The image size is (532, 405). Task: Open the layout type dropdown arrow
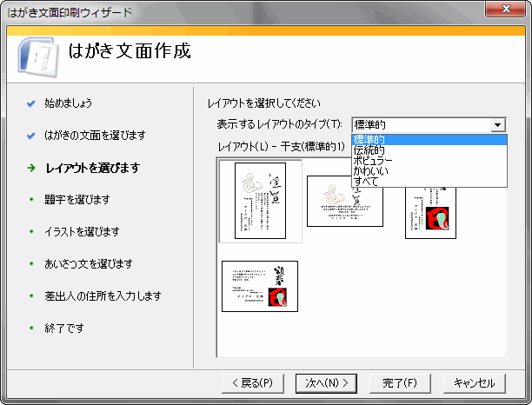point(498,125)
